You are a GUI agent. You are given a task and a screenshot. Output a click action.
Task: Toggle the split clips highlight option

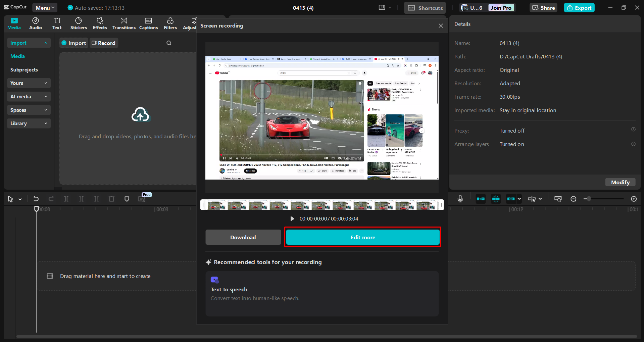click(496, 199)
